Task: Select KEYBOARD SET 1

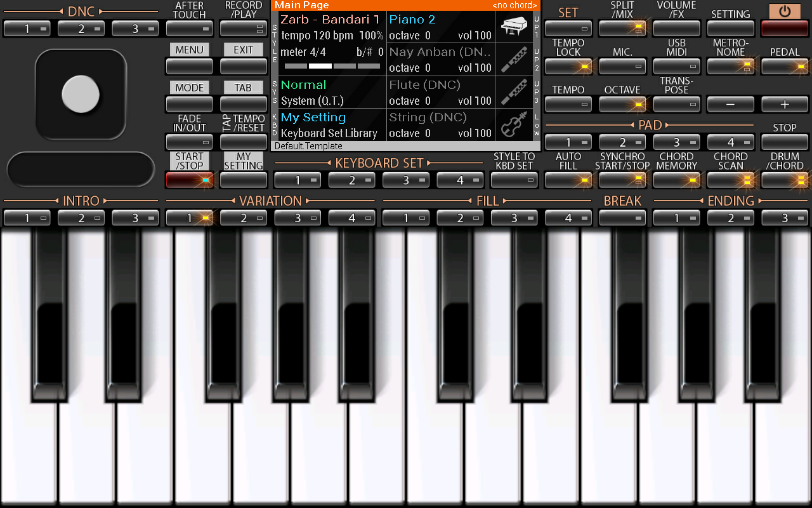Action: (298, 180)
